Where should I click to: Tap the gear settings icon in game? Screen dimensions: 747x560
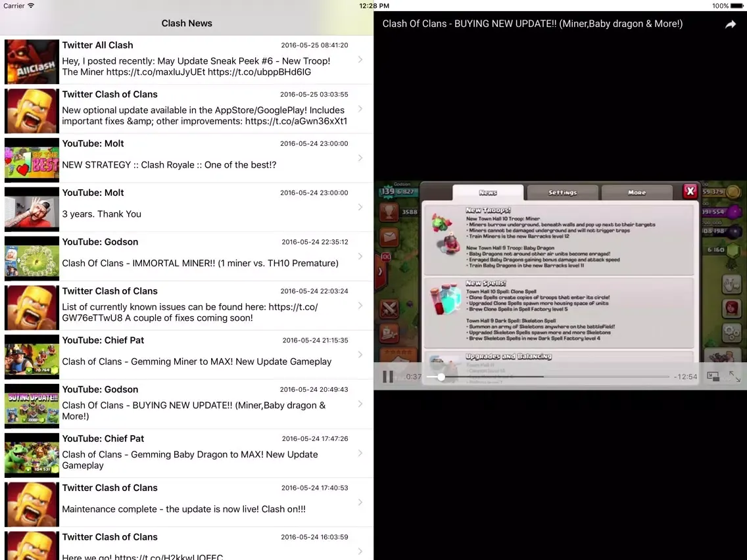[731, 332]
